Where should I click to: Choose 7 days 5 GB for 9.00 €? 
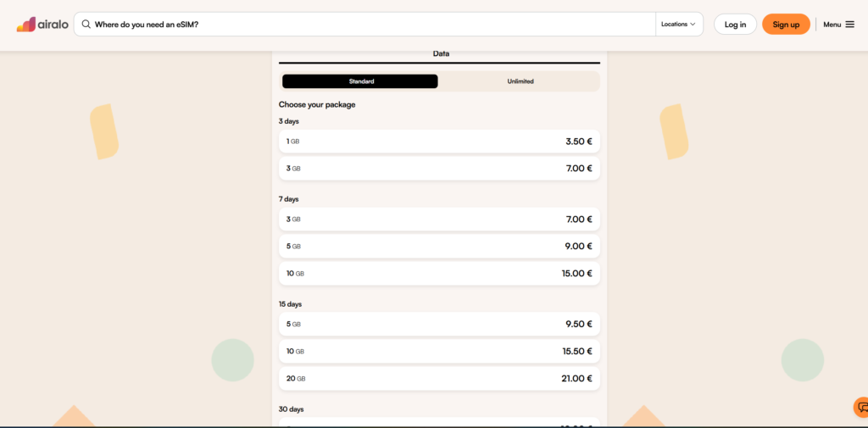pyautogui.click(x=439, y=247)
